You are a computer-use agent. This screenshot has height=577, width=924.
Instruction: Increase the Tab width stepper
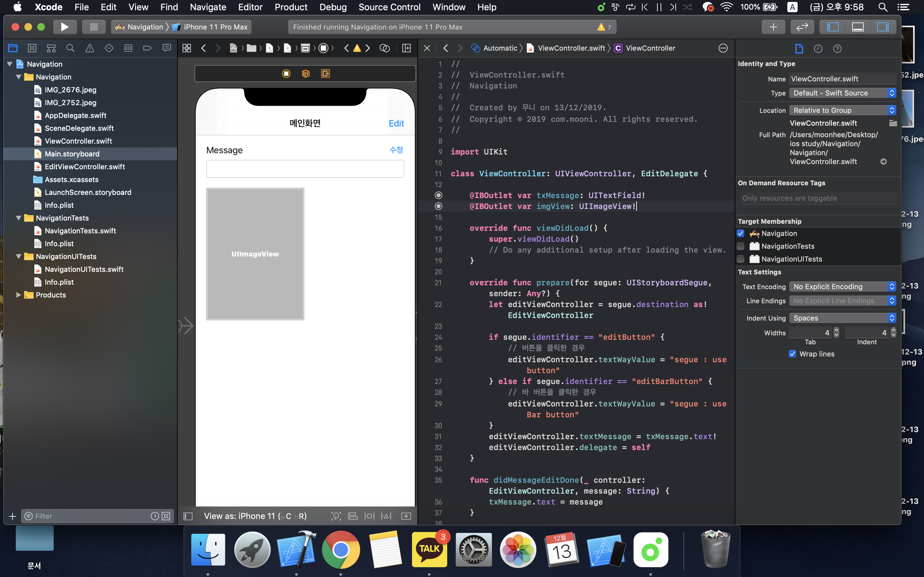click(x=836, y=330)
